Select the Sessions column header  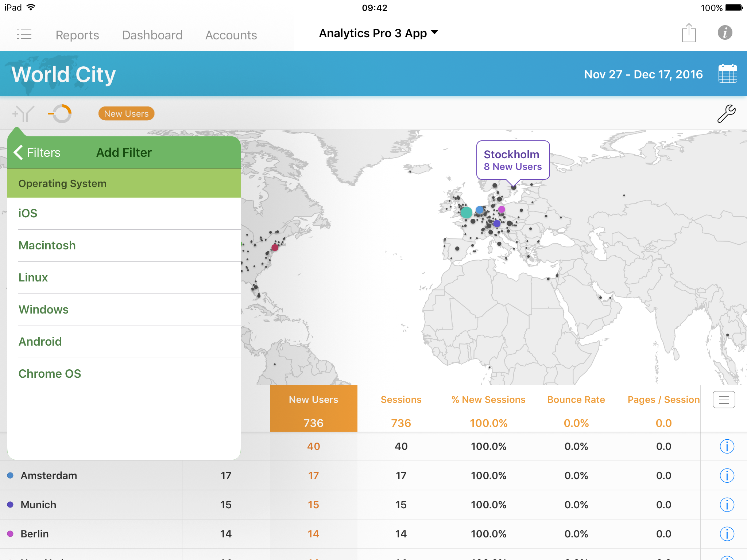401,400
